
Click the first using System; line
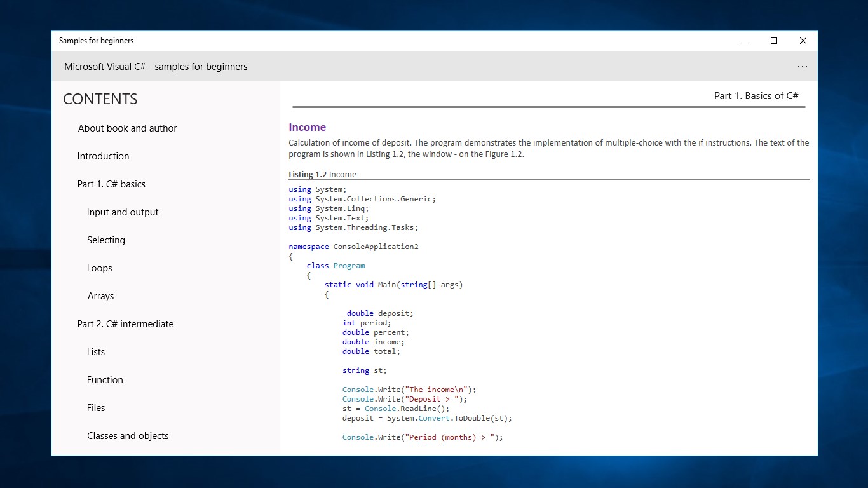318,189
